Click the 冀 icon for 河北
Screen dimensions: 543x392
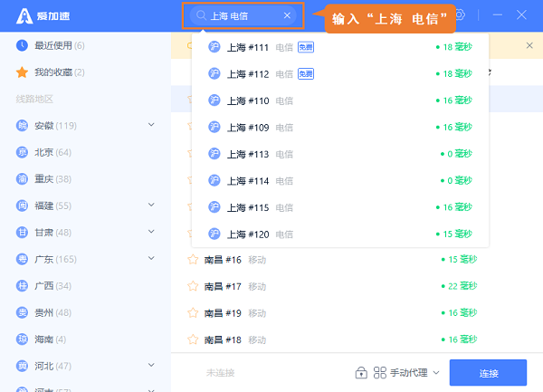(22, 366)
